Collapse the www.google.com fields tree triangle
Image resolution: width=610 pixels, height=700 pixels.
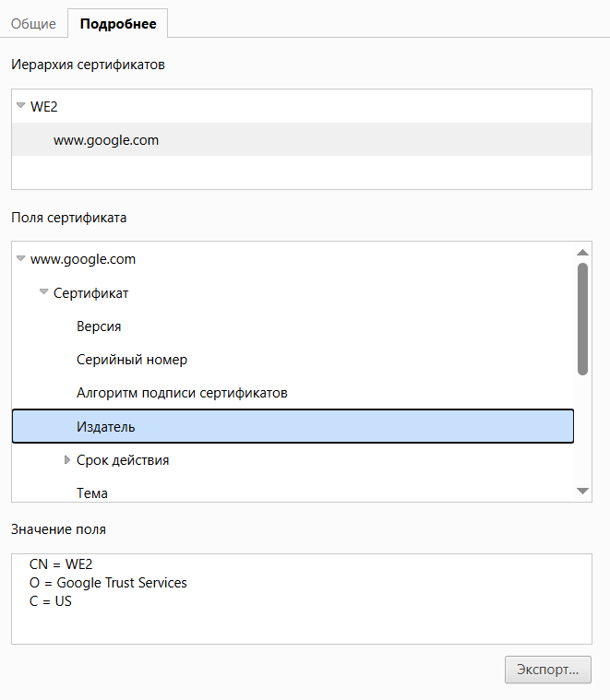20,259
